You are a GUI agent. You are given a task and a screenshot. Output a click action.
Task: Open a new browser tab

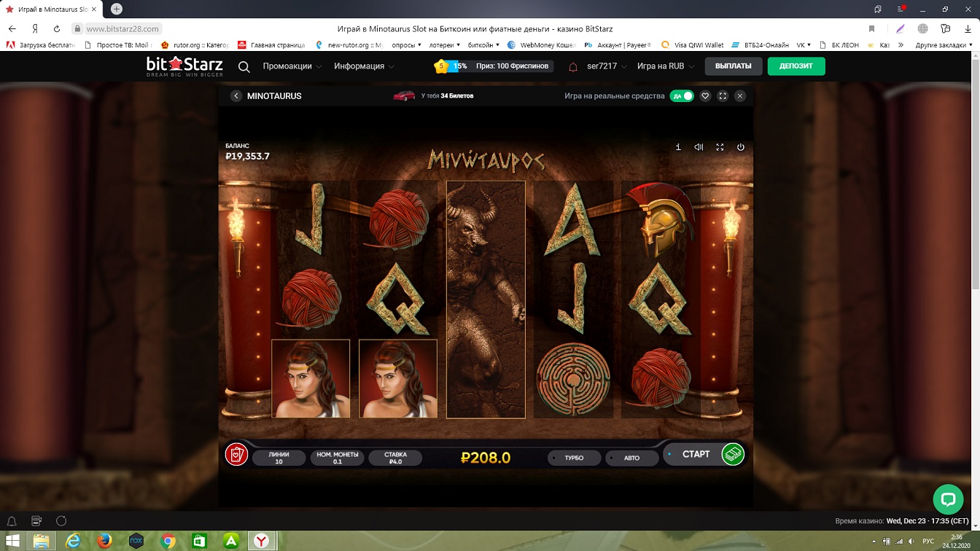tap(116, 9)
